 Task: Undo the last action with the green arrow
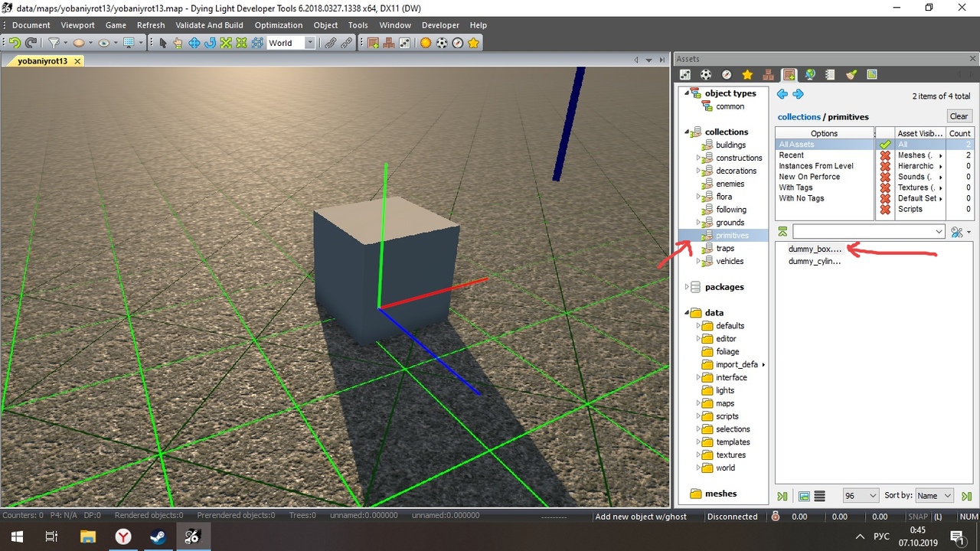(15, 43)
